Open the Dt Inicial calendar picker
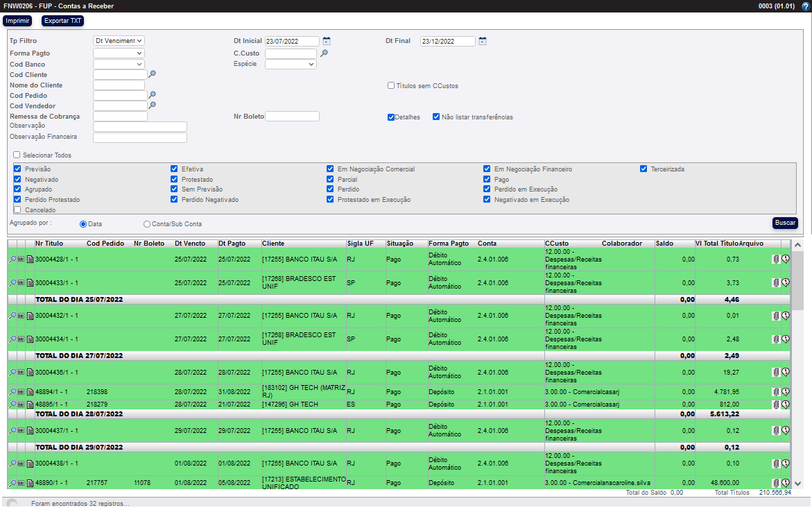Image resolution: width=812 pixels, height=510 pixels. click(327, 41)
